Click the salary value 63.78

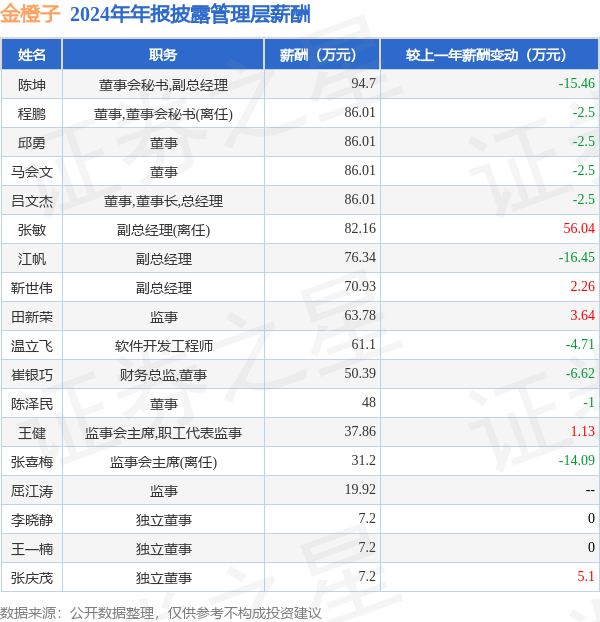coord(360,315)
